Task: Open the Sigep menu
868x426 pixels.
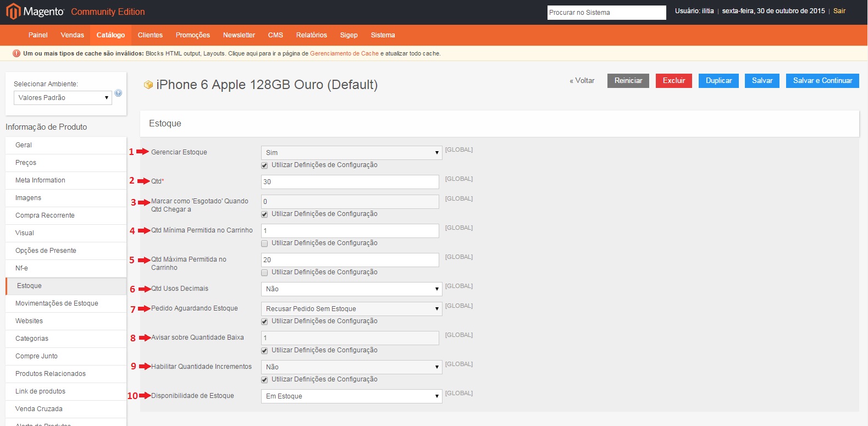Action: tap(349, 35)
